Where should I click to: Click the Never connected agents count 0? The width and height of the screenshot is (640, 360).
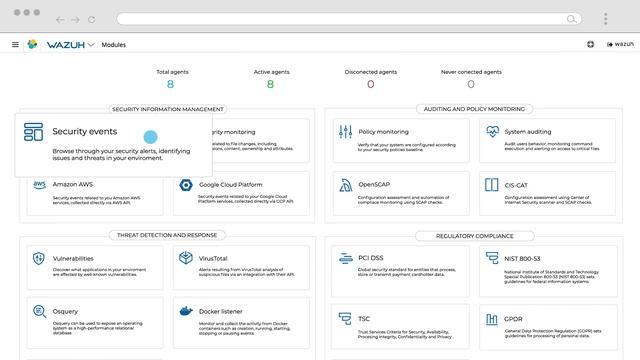coord(471,84)
